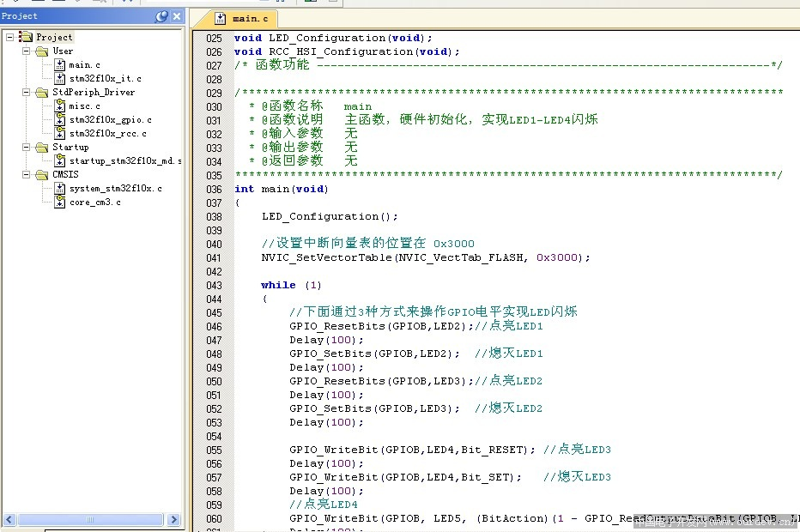
Task: Click 'void RCC_HSI_Configuration(void);' prototype
Action: pyautogui.click(x=347, y=52)
